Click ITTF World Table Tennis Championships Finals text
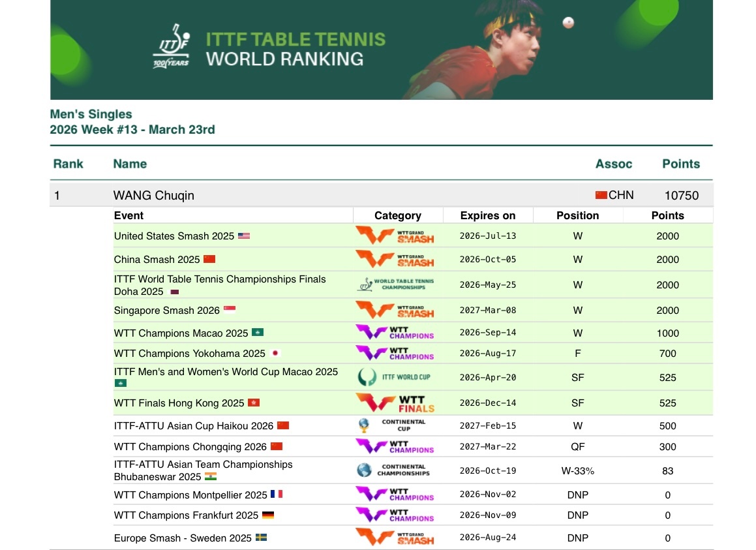This screenshot has width=756, height=550. [220, 279]
